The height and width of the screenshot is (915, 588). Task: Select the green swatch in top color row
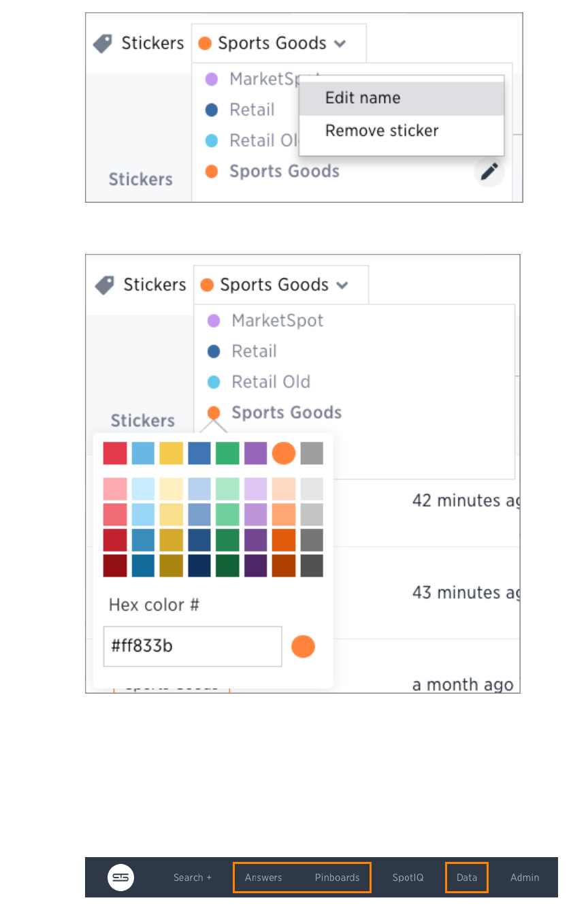(227, 453)
